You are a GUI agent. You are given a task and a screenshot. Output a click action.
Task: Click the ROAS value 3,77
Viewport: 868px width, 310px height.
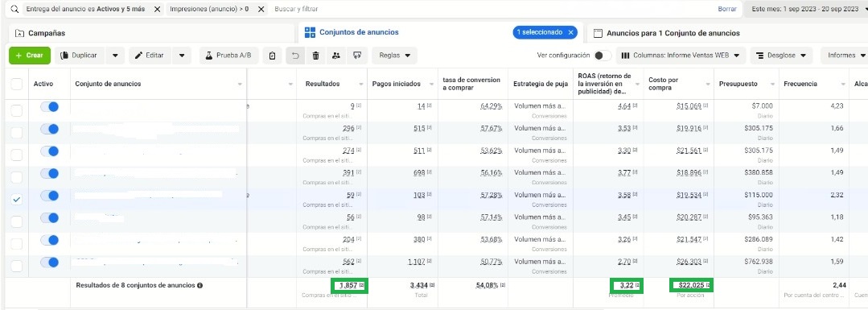[x=624, y=172]
